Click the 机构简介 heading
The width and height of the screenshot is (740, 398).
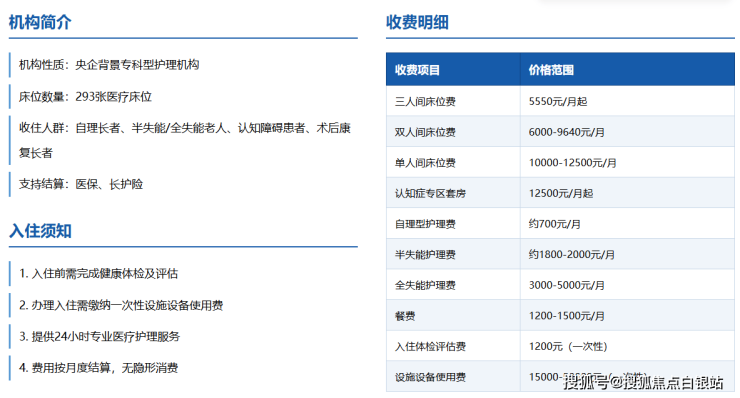[40, 22]
